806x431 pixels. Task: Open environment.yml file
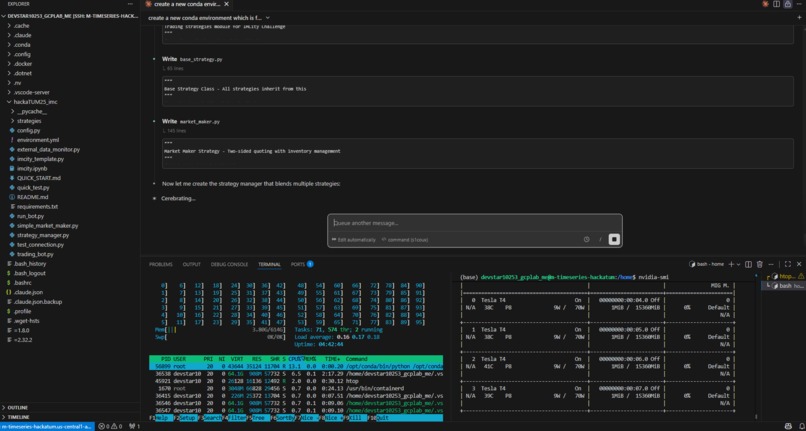coord(38,140)
